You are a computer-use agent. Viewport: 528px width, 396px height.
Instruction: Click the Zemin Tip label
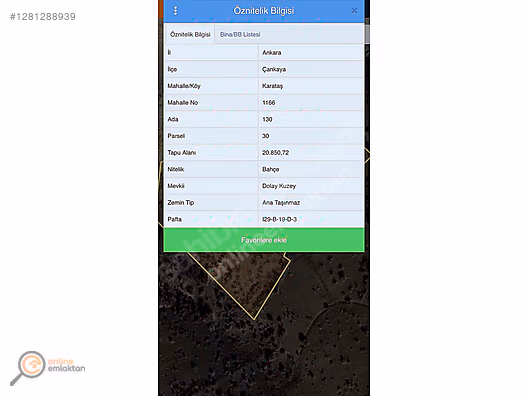pyautogui.click(x=181, y=203)
